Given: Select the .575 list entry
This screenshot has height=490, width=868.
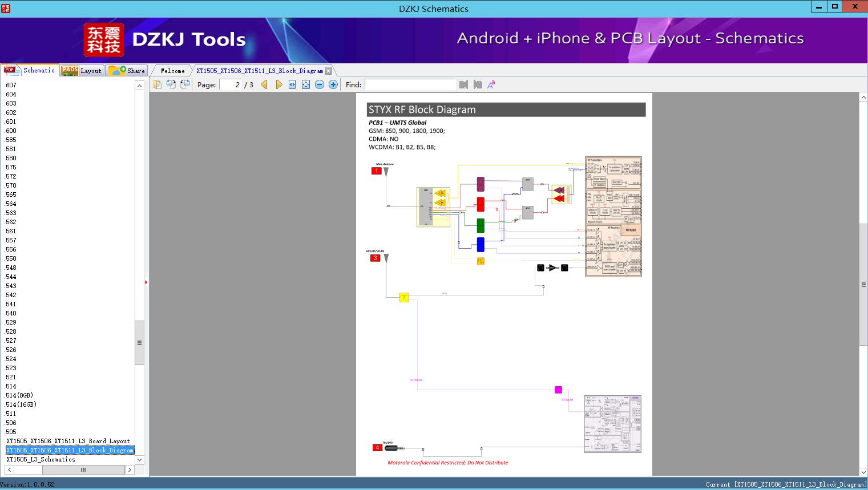Looking at the screenshot, I should click(x=11, y=167).
